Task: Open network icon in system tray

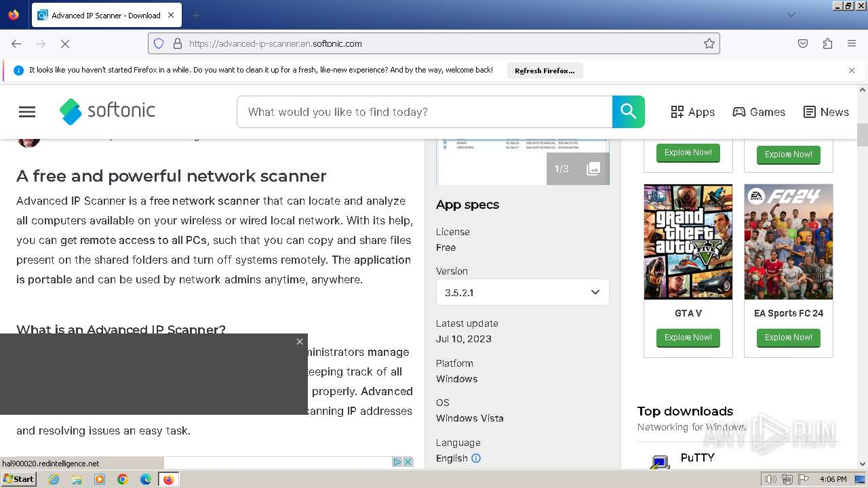Action: [787, 479]
